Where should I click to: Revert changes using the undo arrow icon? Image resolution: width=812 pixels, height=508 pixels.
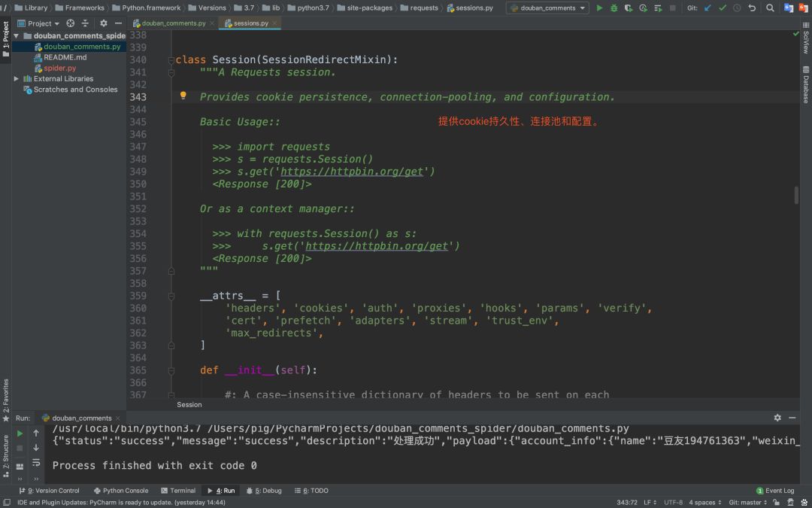752,8
